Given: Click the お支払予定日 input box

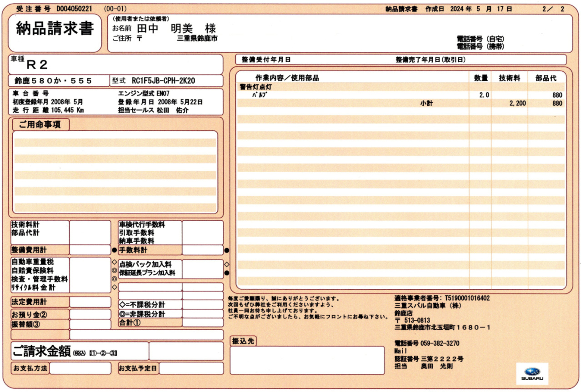Looking at the screenshot, I should [191, 368].
